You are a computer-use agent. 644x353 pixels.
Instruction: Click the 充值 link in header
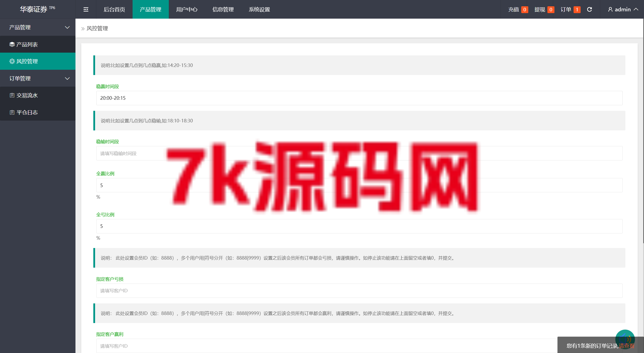513,10
